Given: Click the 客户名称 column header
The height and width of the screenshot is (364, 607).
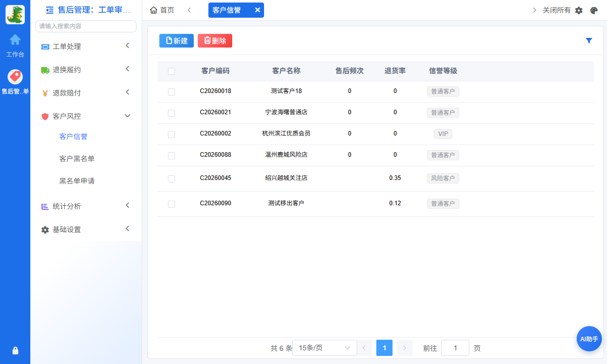Looking at the screenshot, I should tap(286, 71).
